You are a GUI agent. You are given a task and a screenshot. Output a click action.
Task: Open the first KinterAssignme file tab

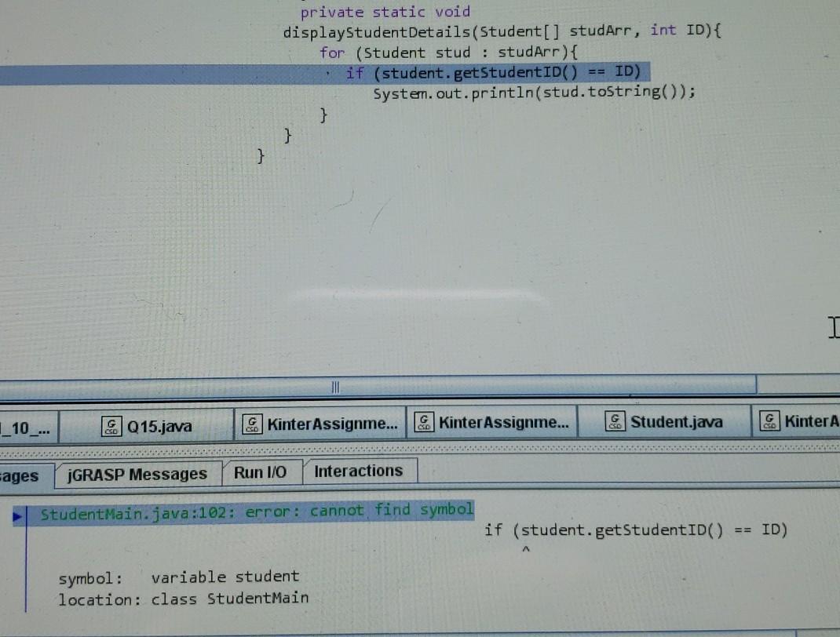[x=314, y=421]
